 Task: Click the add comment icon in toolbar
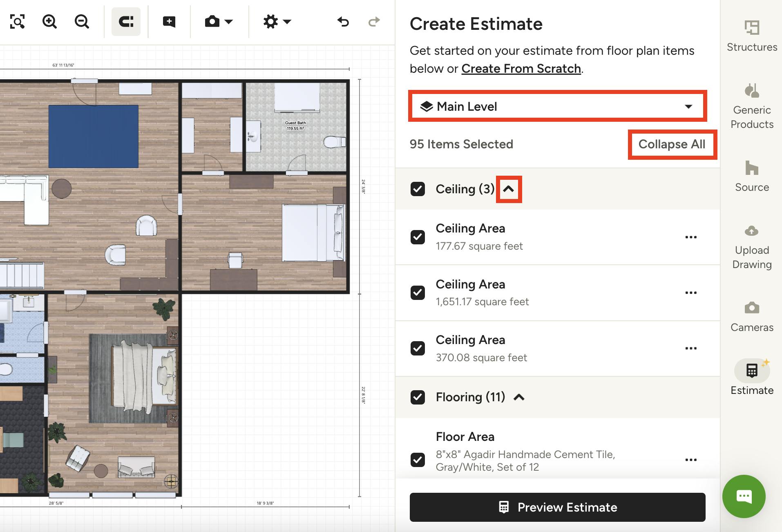point(169,22)
